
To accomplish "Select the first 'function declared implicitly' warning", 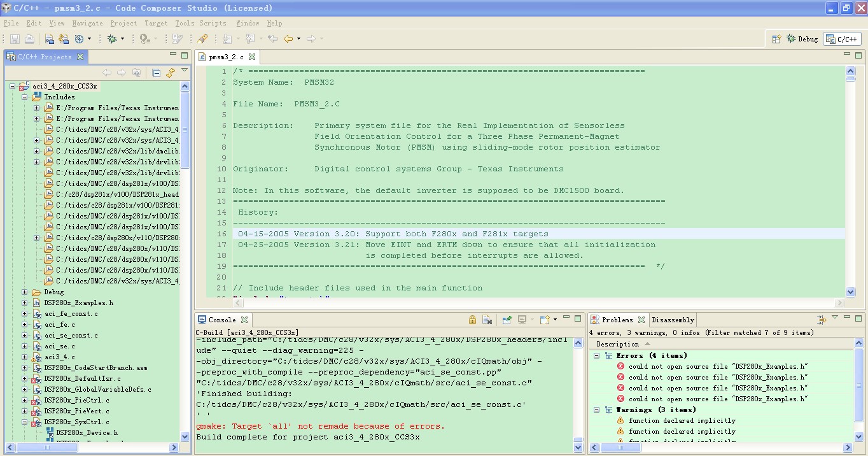I will click(x=682, y=420).
